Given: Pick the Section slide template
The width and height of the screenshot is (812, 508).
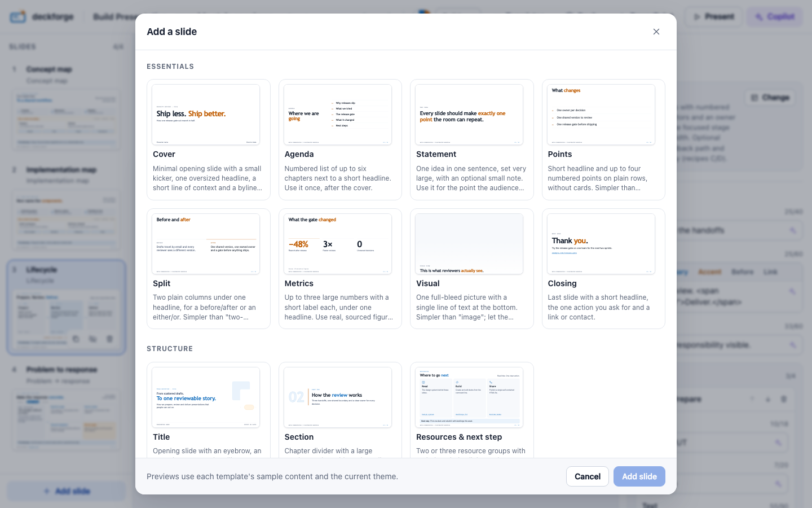Looking at the screenshot, I should pyautogui.click(x=340, y=410).
